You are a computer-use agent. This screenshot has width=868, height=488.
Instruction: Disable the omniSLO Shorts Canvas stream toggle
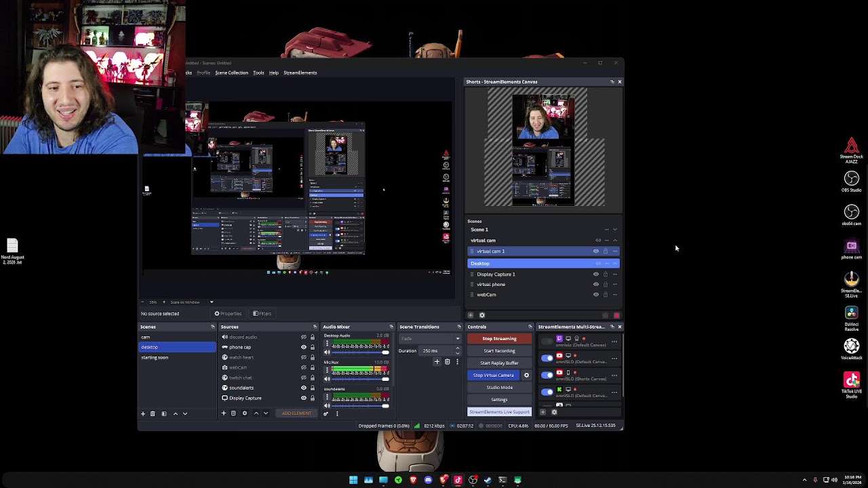(547, 375)
